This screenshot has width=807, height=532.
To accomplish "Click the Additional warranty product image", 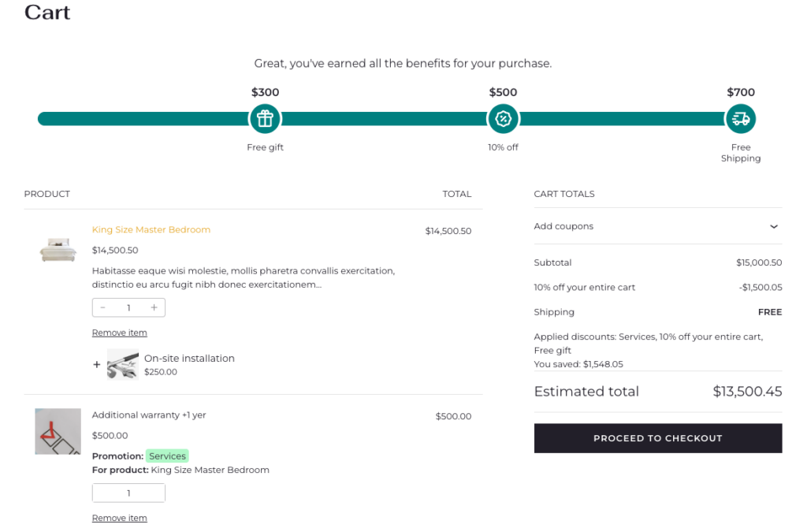I will point(58,431).
